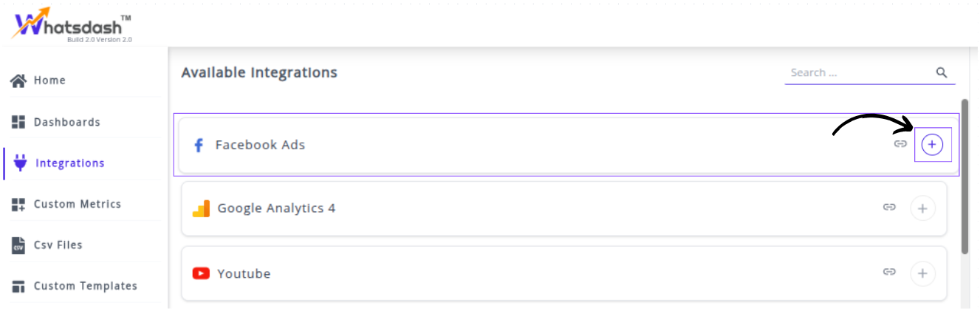Add the Youtube integration
This screenshot has width=980, height=314.
922,273
